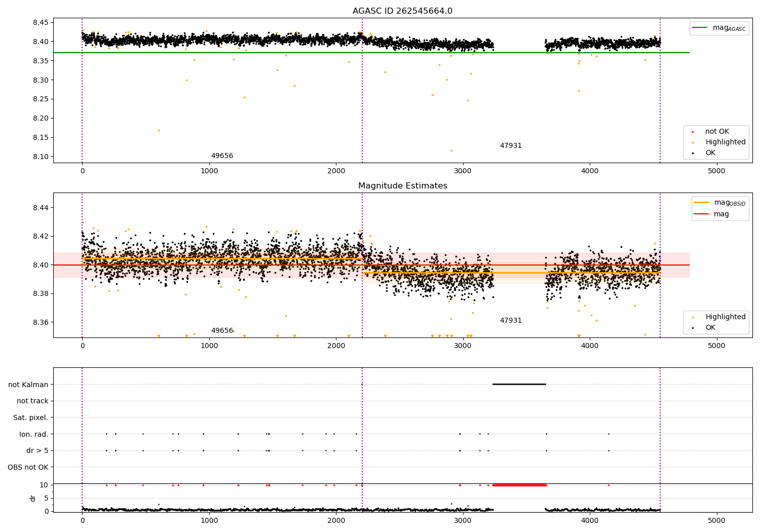Click the orange line swatch beside mag OBSID
Viewport: 760px width, 532px height.
tap(702, 203)
